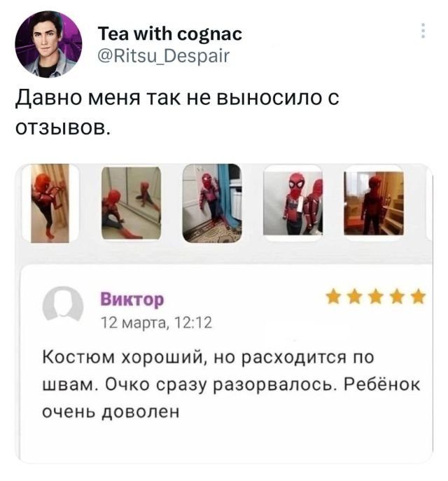Open the photo of the child sitting by the mirror
The image size is (448, 481).
(131, 203)
